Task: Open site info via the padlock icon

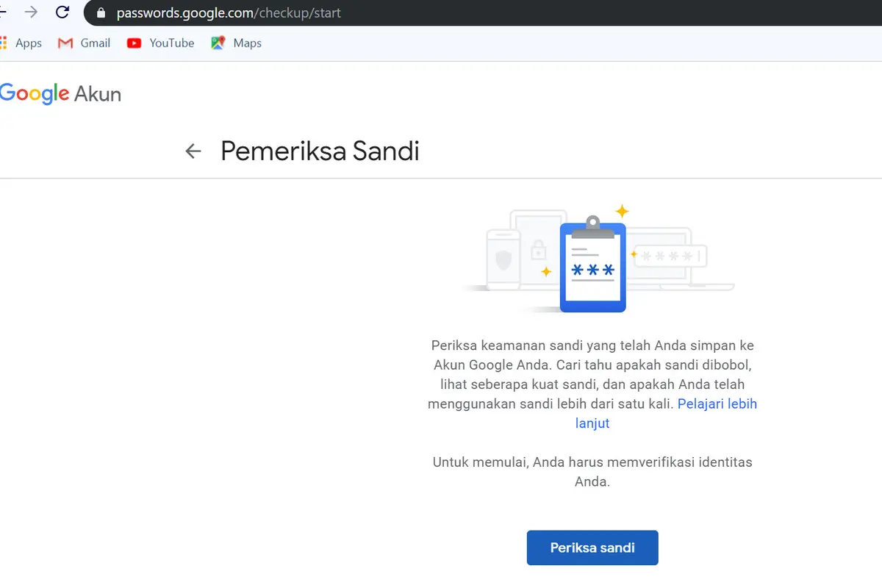Action: click(x=101, y=12)
